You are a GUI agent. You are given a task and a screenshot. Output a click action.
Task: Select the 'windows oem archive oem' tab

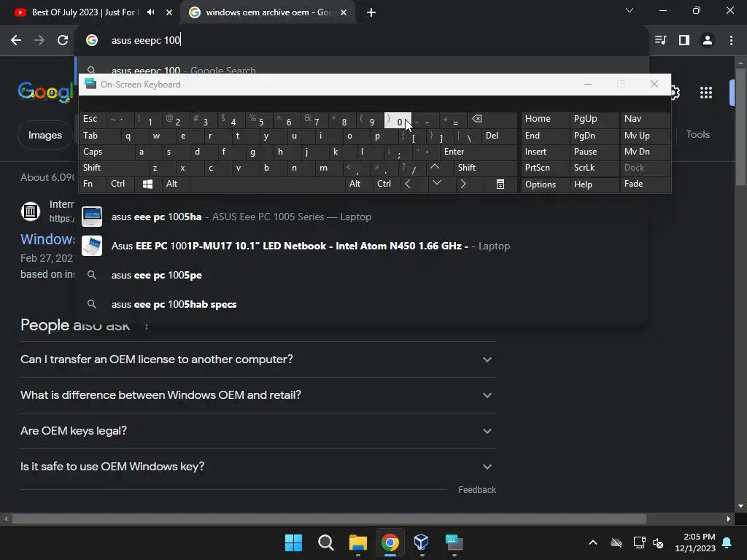pos(268,12)
